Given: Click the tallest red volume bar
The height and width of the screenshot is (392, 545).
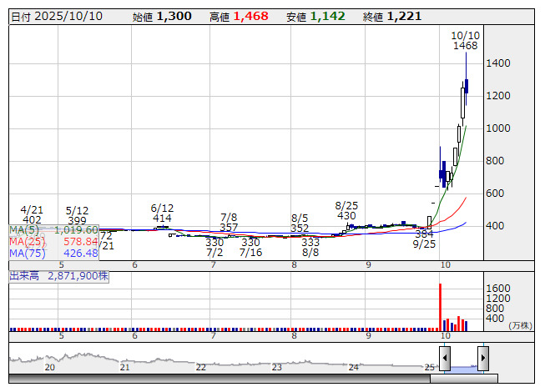Looking at the screenshot, I should pos(440,307).
